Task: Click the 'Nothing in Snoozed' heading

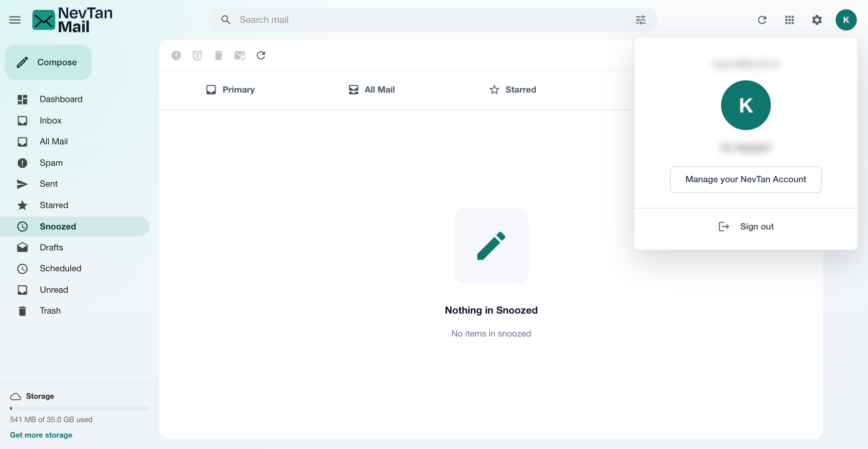Action: (x=491, y=310)
